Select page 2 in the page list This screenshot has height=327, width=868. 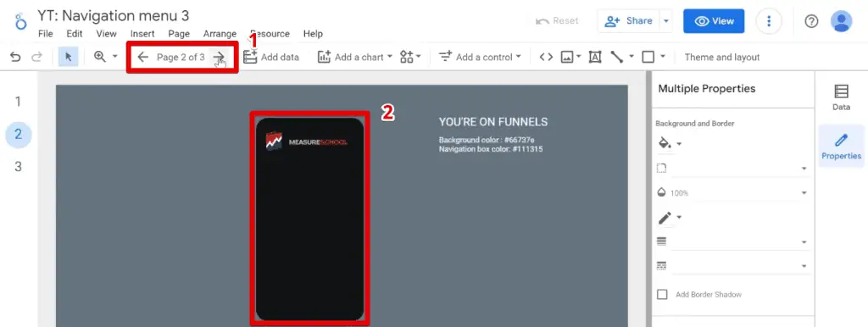point(19,135)
